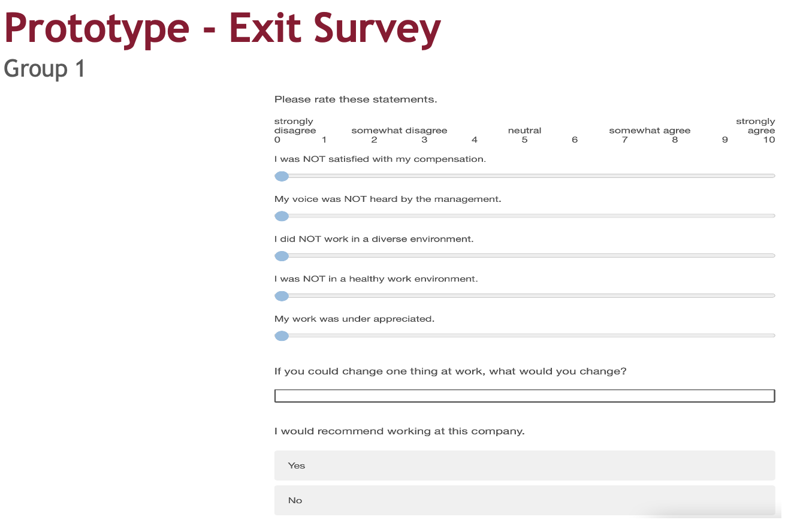Click the "Prototype - Exit Survey" title
Viewport: 791px width, 532px height.
click(x=222, y=28)
